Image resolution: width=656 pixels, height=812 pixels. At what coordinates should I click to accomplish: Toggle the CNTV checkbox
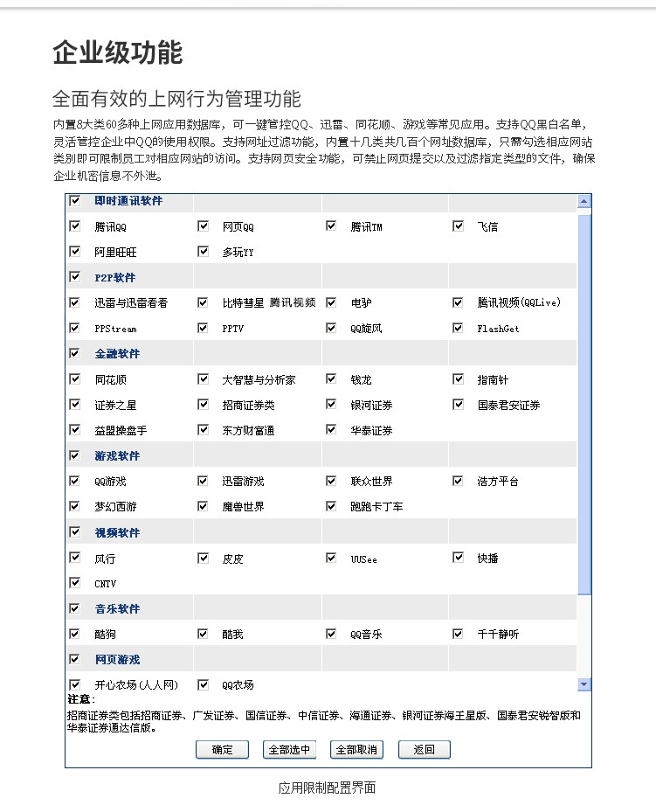tap(75, 583)
